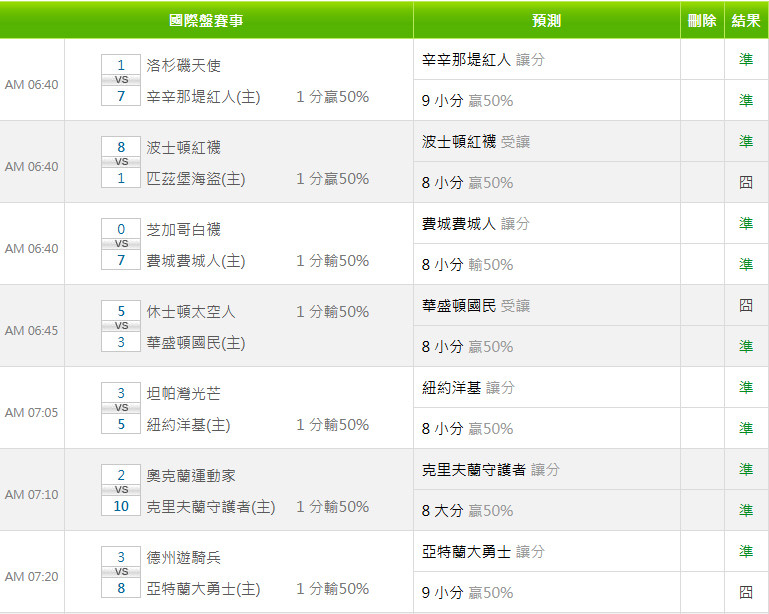Click the 預測 column header
The height and width of the screenshot is (614, 769).
click(546, 20)
